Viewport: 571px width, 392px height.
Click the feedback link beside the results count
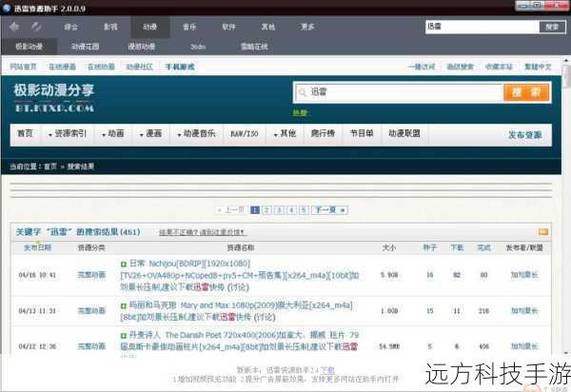tap(203, 232)
